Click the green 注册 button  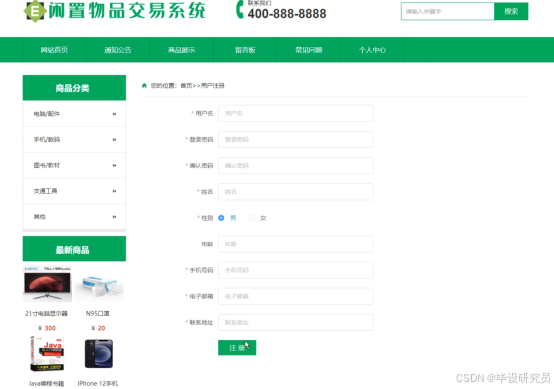pyautogui.click(x=237, y=348)
